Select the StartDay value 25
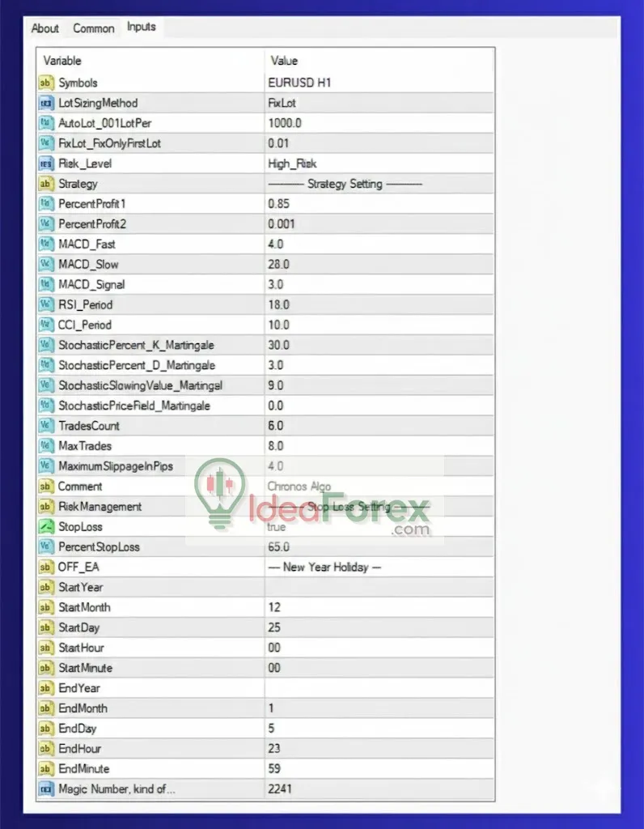The image size is (644, 829). (274, 627)
